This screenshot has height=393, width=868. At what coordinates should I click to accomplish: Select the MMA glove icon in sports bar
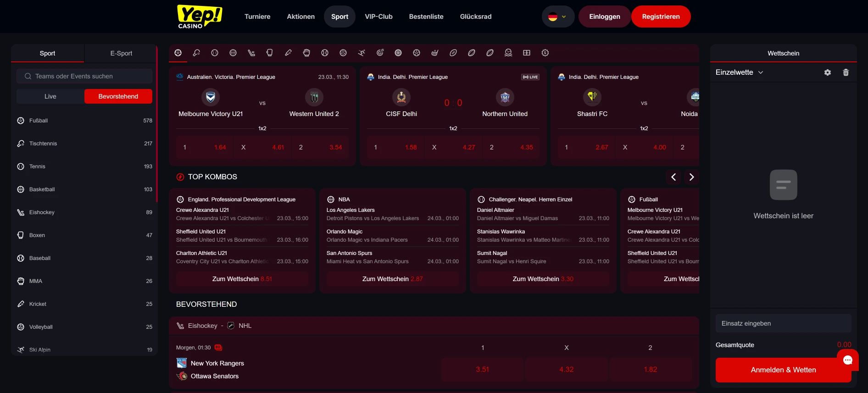click(306, 53)
